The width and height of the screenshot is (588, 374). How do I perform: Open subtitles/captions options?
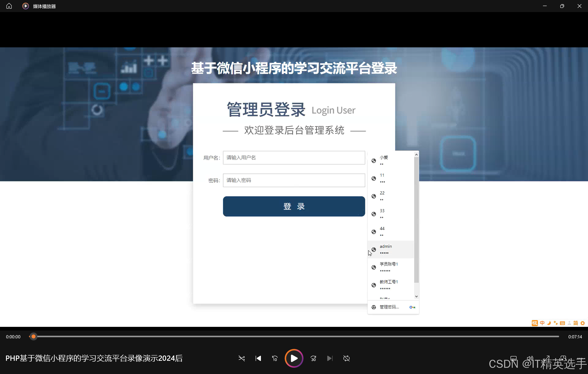tap(514, 358)
